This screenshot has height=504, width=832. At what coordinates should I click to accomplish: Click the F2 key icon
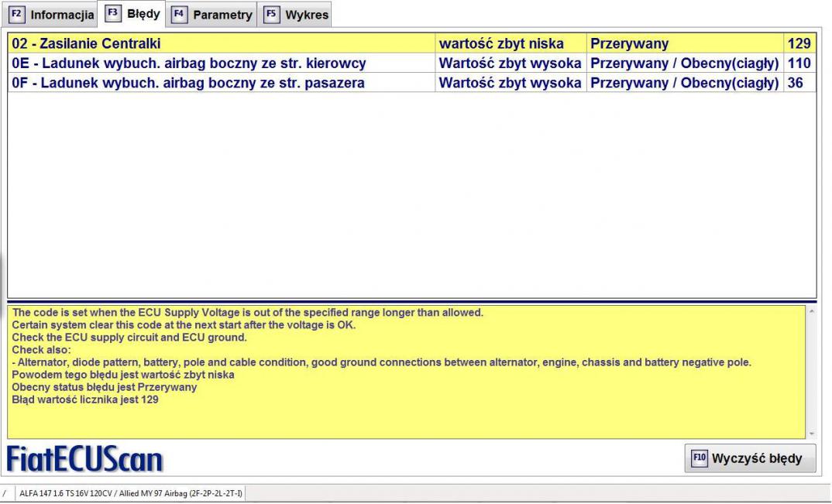(16, 14)
